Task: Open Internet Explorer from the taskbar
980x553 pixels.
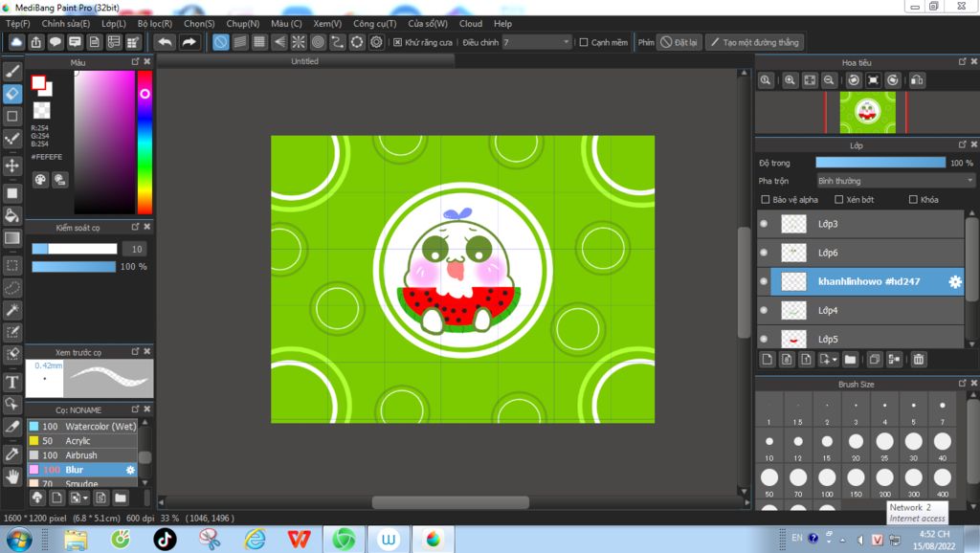Action: pyautogui.click(x=255, y=540)
